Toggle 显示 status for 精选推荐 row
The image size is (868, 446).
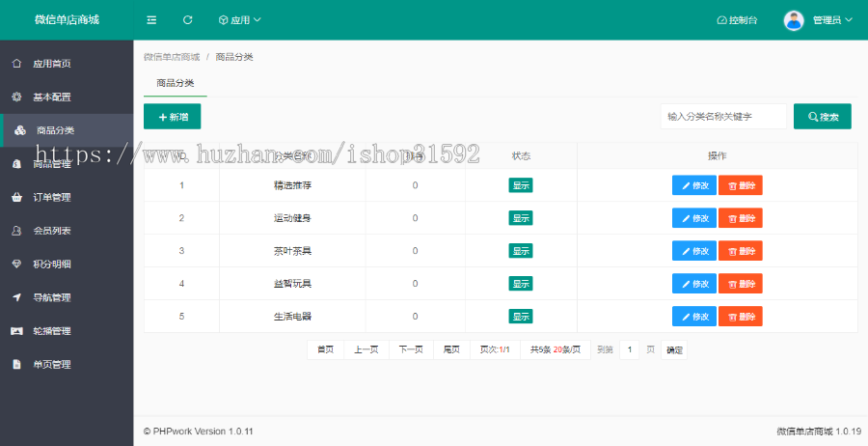click(521, 185)
